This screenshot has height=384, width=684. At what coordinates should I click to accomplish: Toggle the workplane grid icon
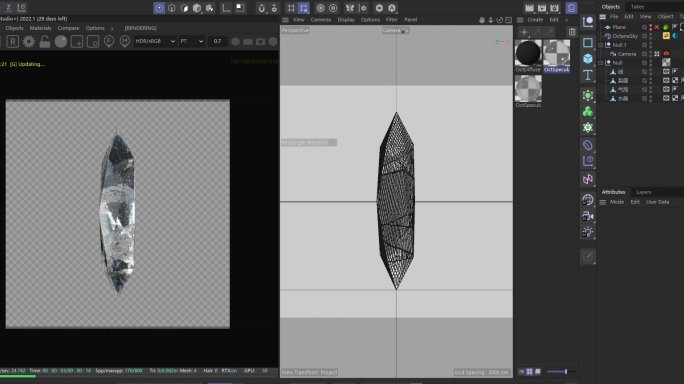click(x=291, y=8)
